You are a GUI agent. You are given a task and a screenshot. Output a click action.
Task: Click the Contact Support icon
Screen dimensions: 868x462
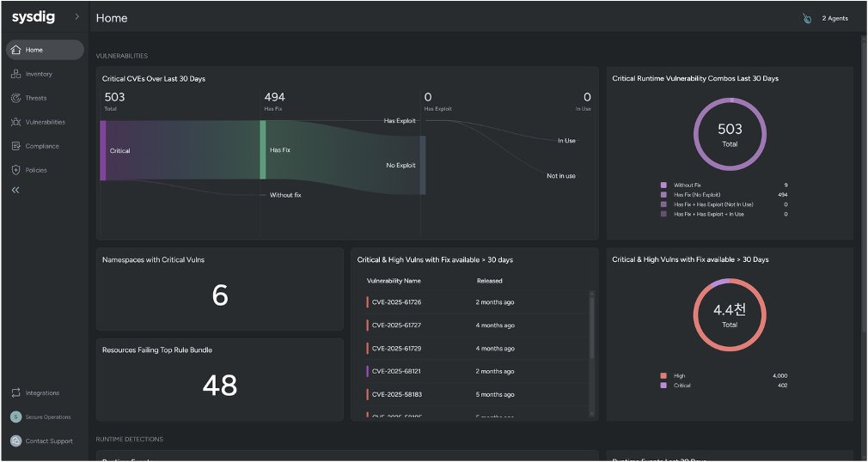(x=16, y=441)
